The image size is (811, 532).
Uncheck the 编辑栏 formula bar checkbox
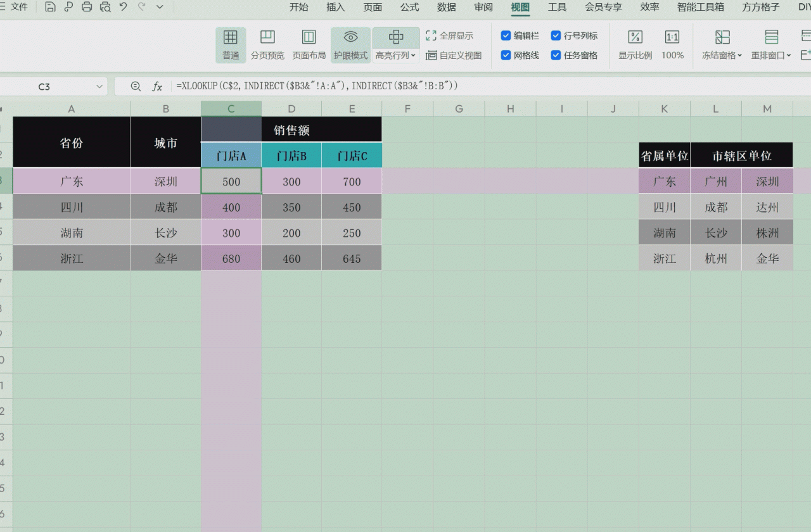506,35
